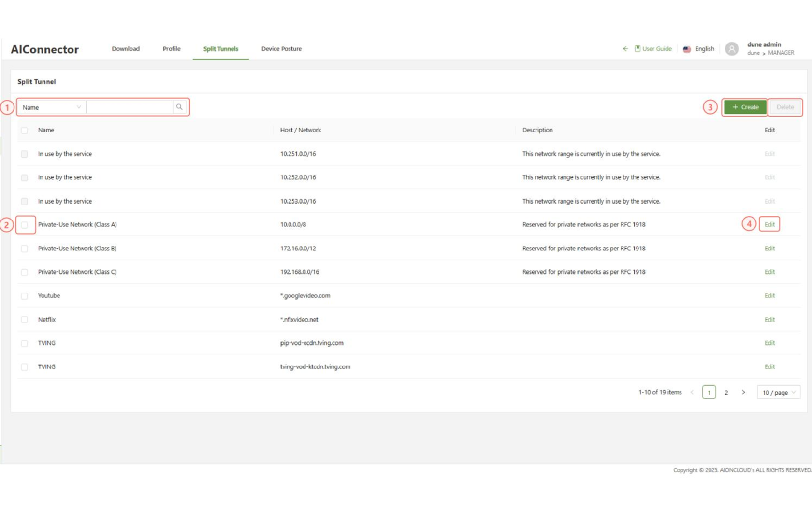The height and width of the screenshot is (513, 812).
Task: Click the AIConnector logo
Action: coord(44,49)
